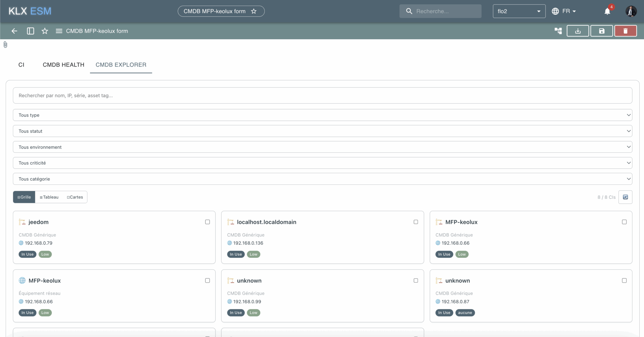The height and width of the screenshot is (337, 644).
Task: Switch to Tableau view
Action: coord(49,197)
